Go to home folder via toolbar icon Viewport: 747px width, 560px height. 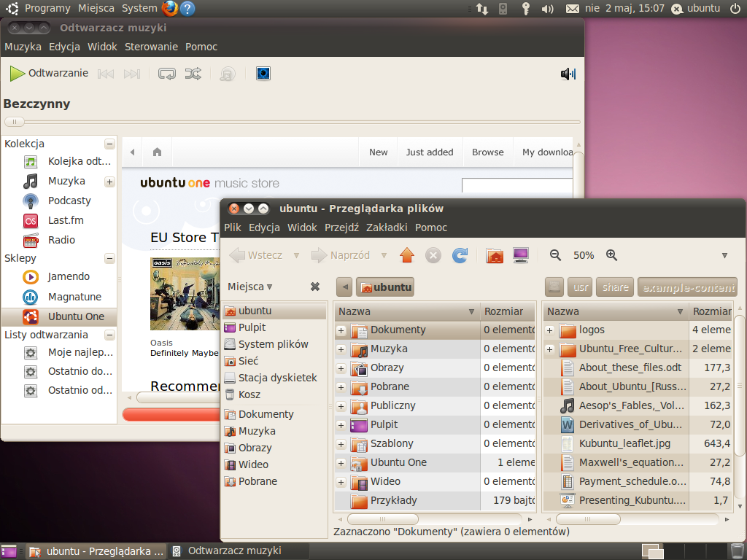point(495,255)
